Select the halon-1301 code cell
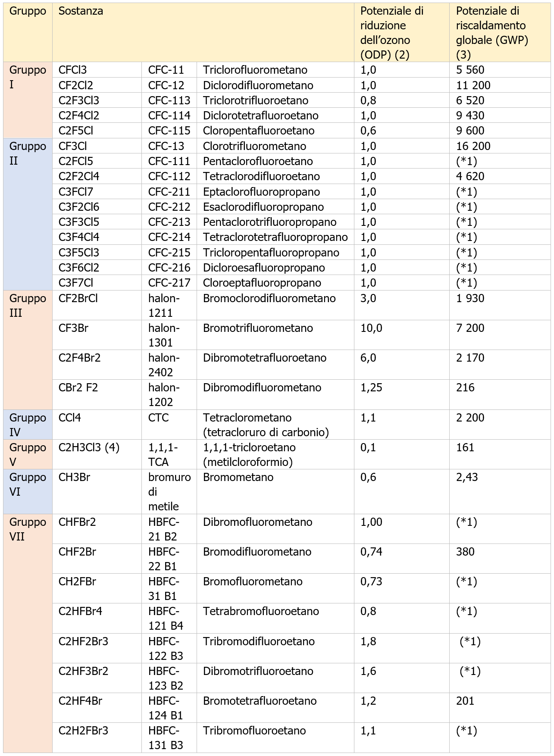The width and height of the screenshot is (554, 756). pyautogui.click(x=164, y=335)
